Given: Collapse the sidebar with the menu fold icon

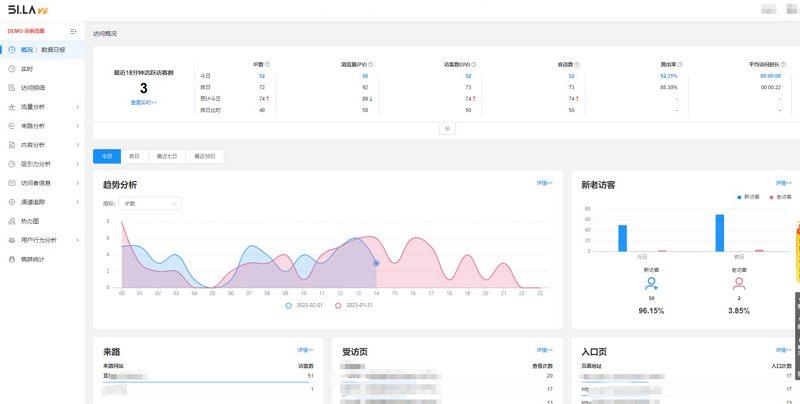Looking at the screenshot, I should pyautogui.click(x=73, y=31).
